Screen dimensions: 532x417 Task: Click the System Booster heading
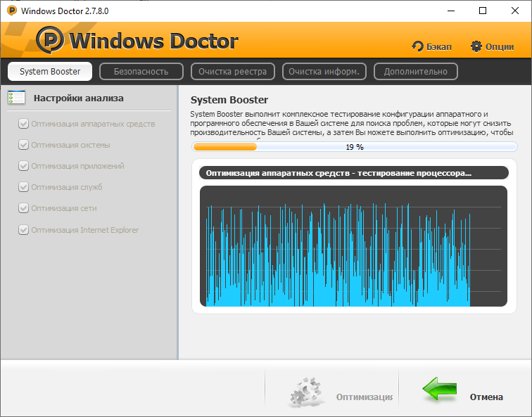point(229,100)
